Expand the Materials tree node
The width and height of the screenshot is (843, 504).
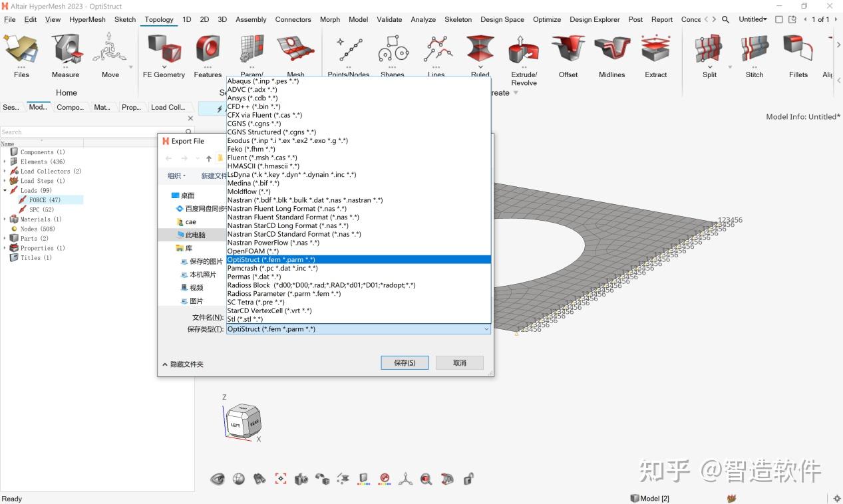[x=5, y=219]
